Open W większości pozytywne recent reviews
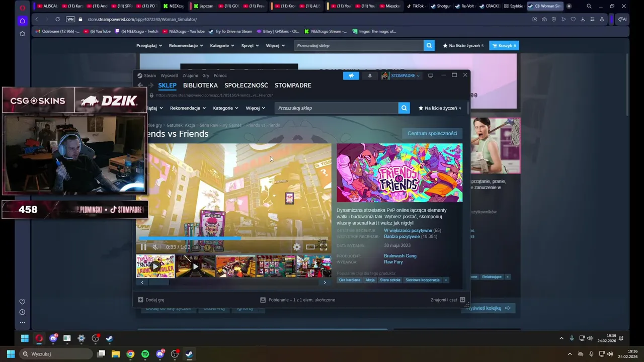The height and width of the screenshot is (362, 644). pos(408,230)
